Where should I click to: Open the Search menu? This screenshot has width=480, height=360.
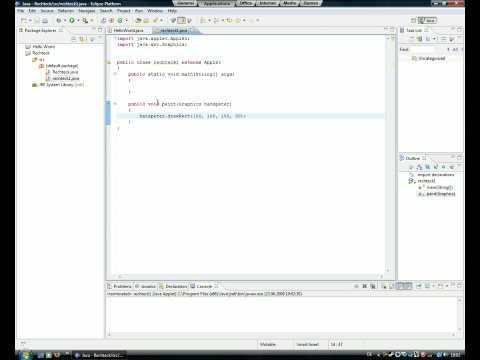(x=106, y=11)
